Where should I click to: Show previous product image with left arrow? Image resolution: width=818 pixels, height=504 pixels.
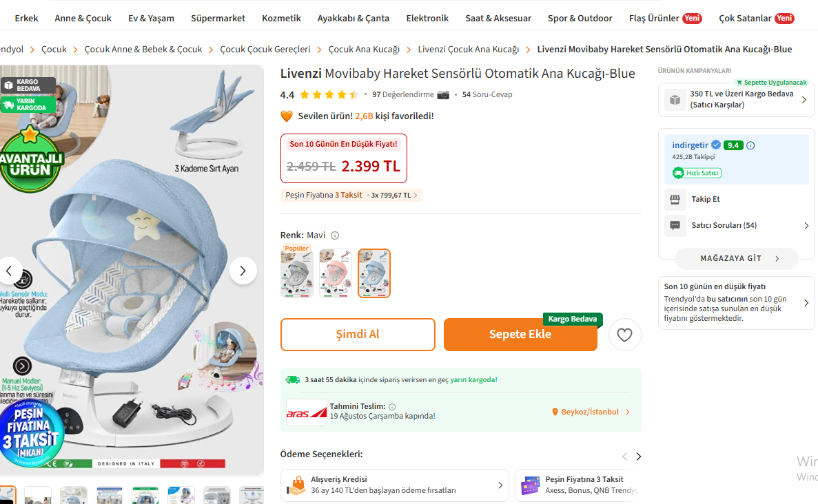click(x=10, y=271)
